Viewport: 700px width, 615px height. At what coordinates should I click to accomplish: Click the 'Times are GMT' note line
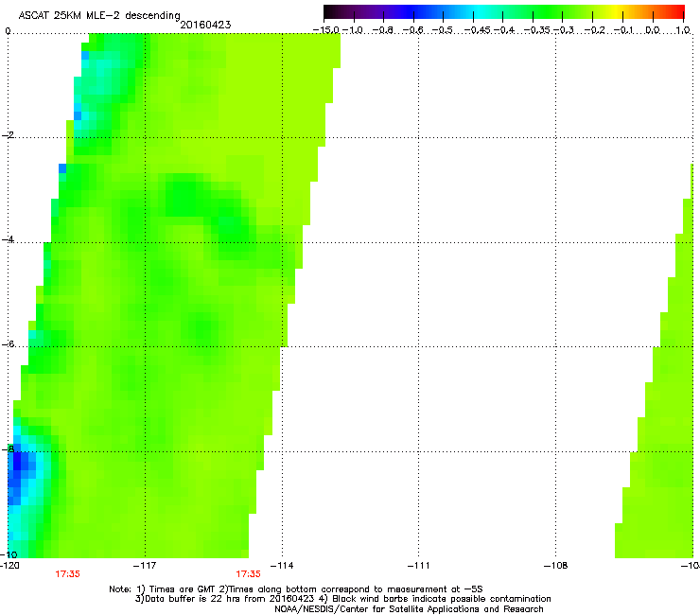[296, 589]
